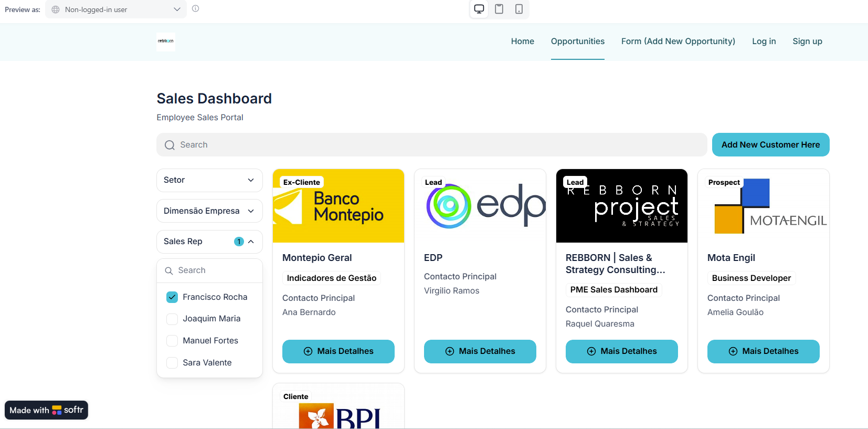
Task: Go to Home menu item
Action: (523, 41)
